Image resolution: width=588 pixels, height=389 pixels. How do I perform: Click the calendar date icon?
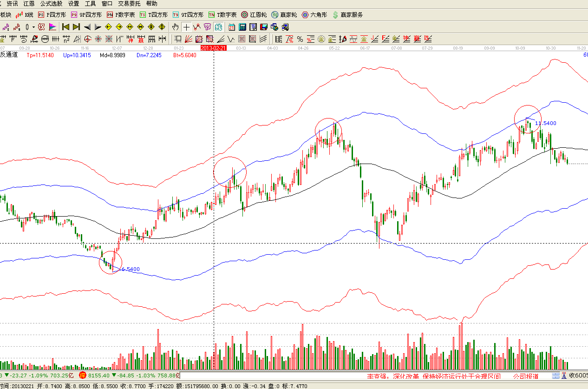tap(231, 27)
